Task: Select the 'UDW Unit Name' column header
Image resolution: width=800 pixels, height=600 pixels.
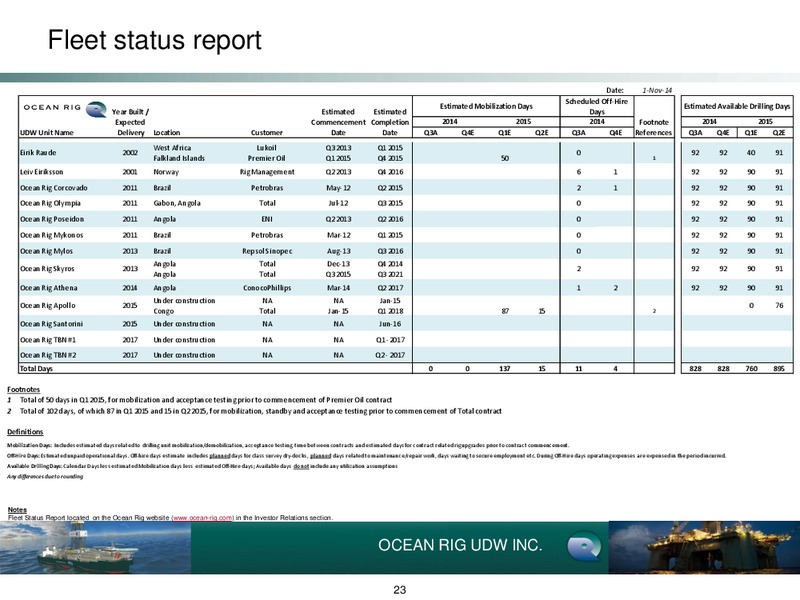Action: pyautogui.click(x=46, y=133)
